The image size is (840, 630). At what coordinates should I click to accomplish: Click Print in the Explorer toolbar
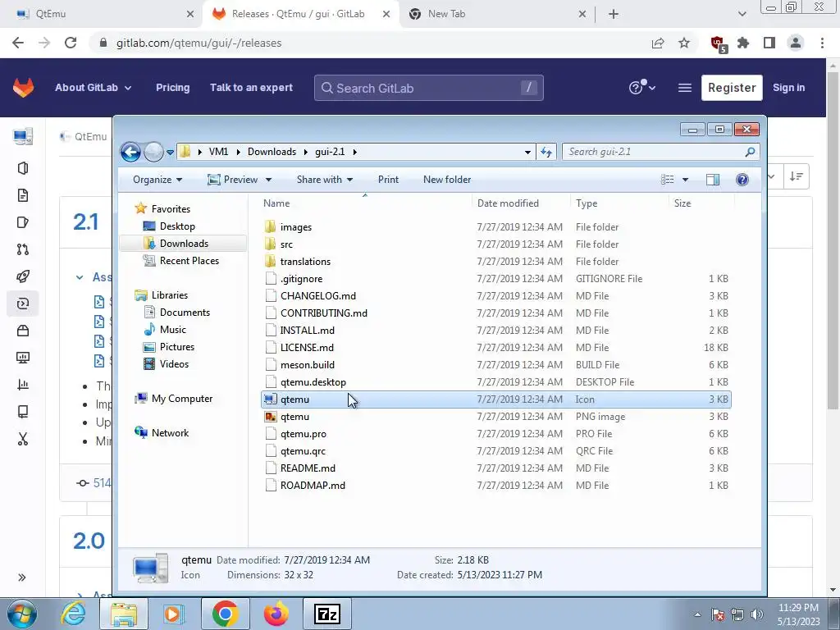(388, 180)
